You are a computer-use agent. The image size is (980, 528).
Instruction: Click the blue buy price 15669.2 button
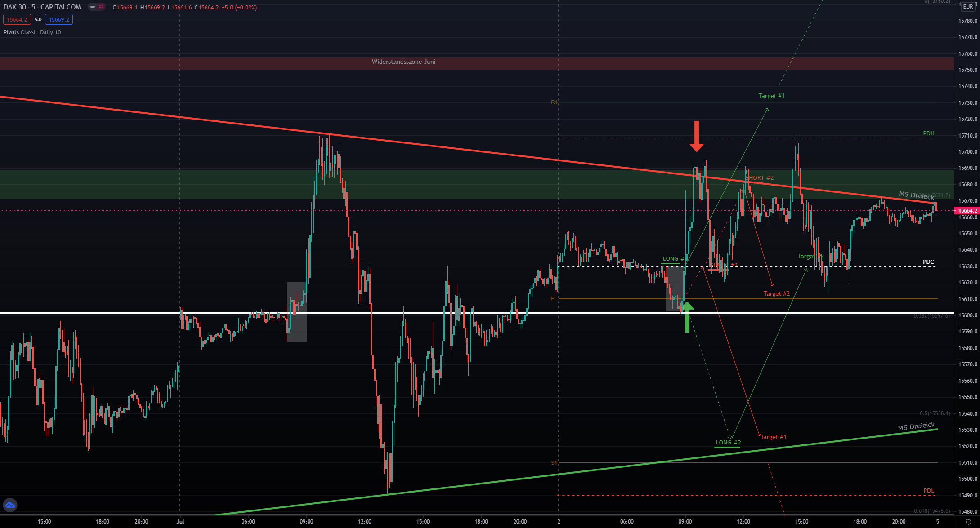click(59, 20)
